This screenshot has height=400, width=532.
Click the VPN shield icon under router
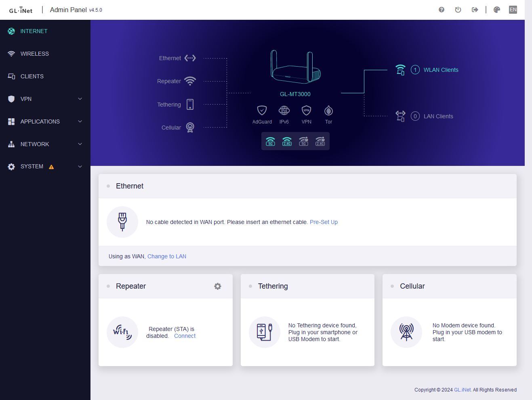click(x=306, y=111)
